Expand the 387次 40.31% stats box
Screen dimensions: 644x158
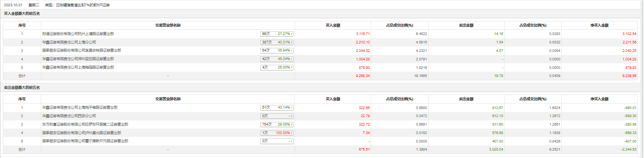pos(277,42)
